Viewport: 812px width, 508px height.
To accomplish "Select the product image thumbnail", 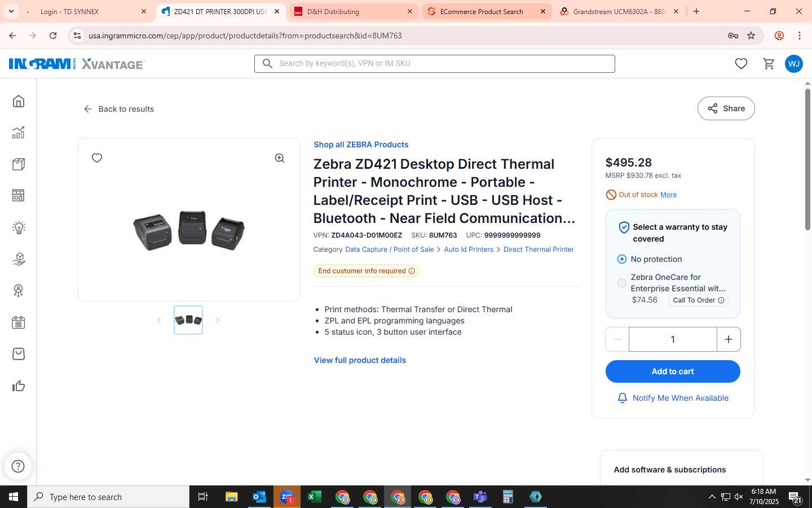I will 188,320.
